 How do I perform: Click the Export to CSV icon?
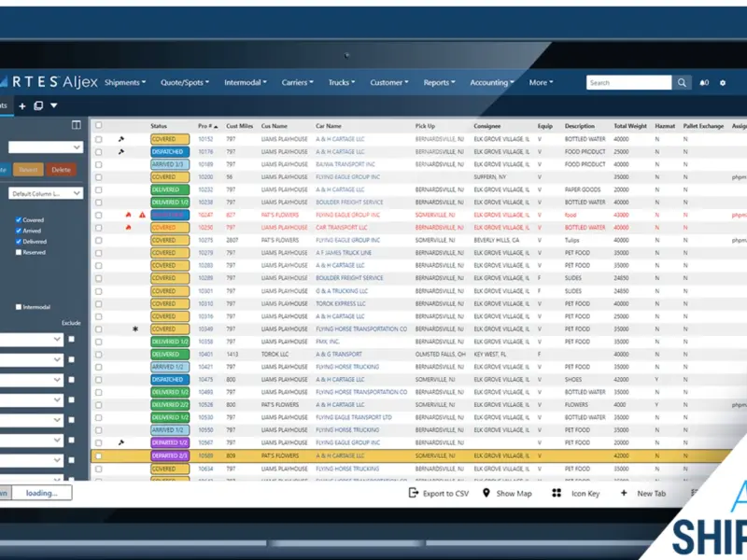413,493
